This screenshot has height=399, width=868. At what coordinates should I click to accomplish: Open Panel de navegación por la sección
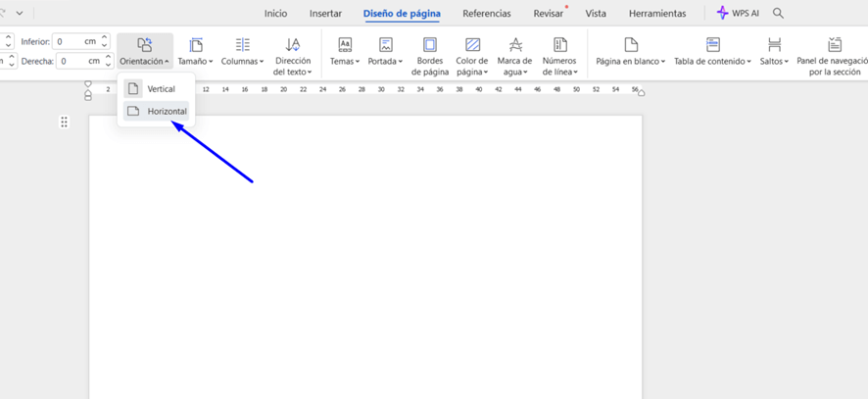click(835, 56)
